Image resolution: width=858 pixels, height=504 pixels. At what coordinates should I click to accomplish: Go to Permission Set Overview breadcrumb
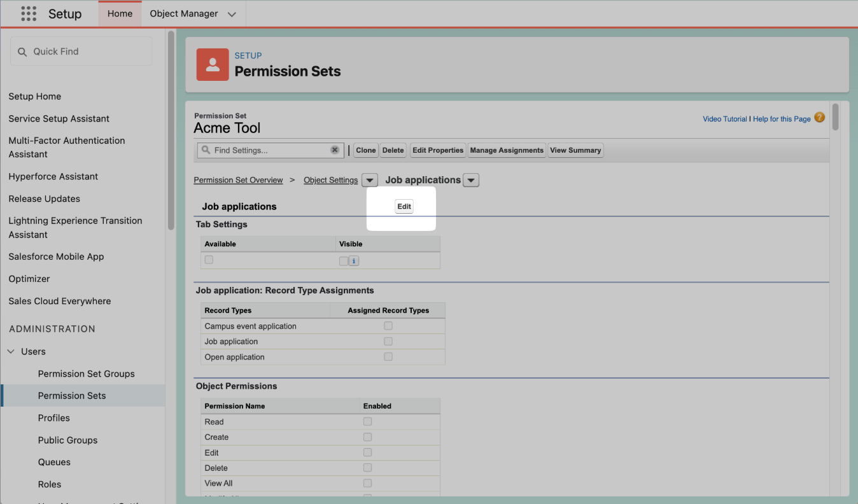(238, 180)
